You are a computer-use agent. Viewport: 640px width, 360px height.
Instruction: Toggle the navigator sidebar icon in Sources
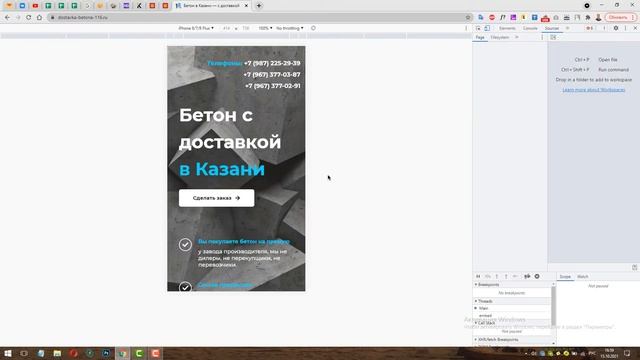[553, 37]
